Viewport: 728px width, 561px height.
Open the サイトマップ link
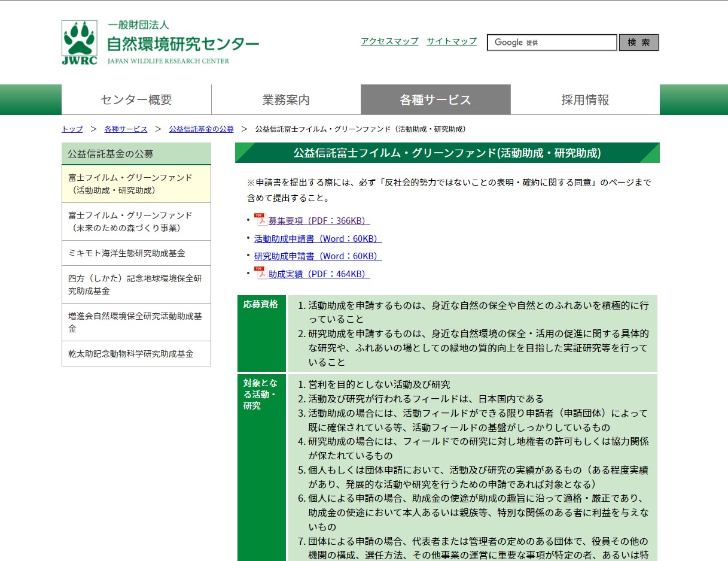(452, 41)
